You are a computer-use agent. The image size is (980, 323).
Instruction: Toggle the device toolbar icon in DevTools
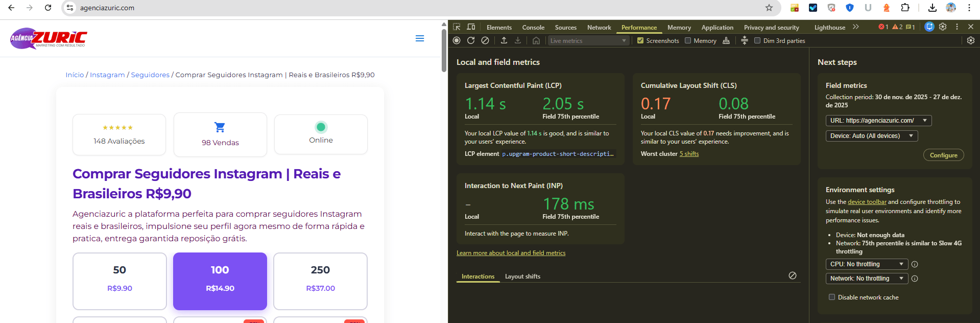pyautogui.click(x=471, y=27)
